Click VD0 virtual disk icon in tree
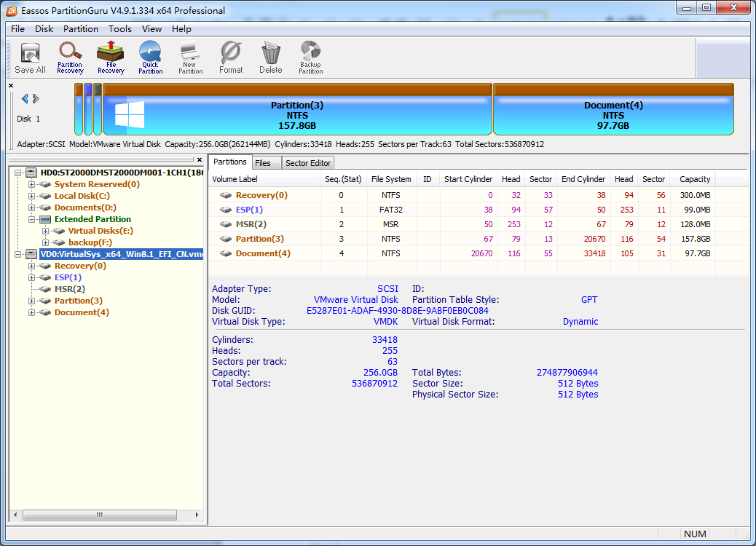The height and width of the screenshot is (546, 756). click(31, 254)
